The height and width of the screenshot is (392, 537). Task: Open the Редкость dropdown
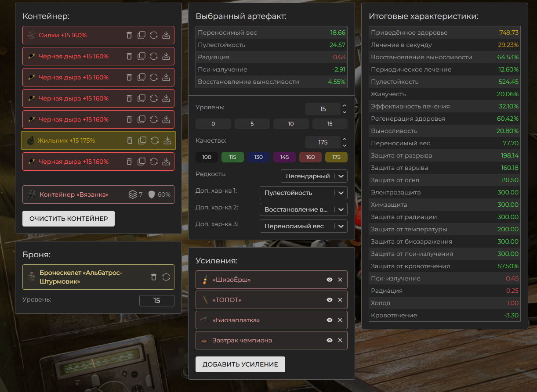[x=314, y=176]
